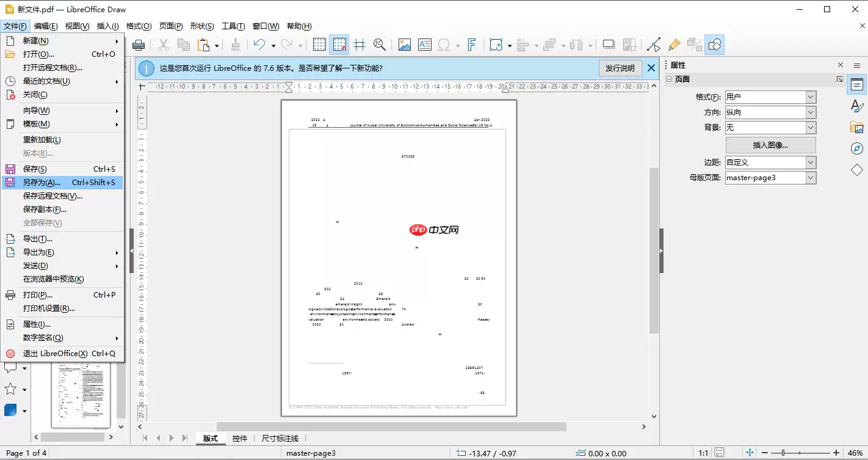868x460 pixels.
Task: Activate the Zoom & Pan tool
Action: [380, 44]
